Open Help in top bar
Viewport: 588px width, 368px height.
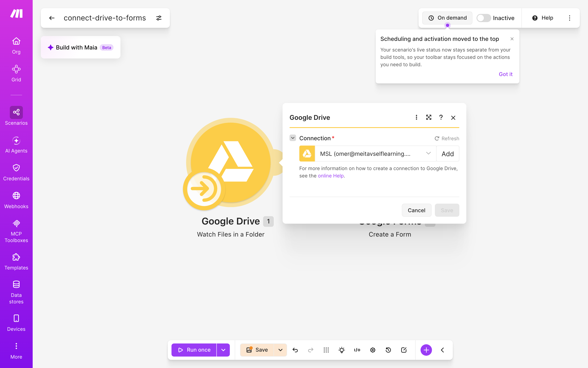click(x=542, y=18)
